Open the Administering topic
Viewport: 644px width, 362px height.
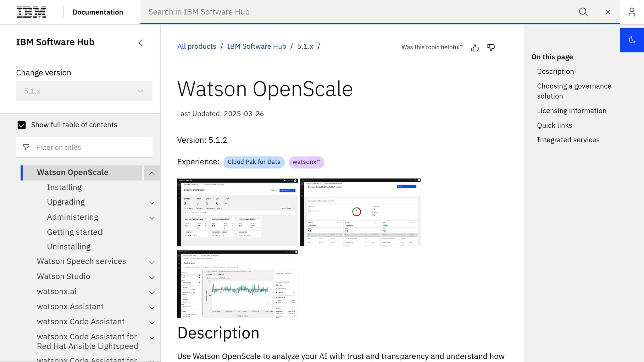[72, 217]
